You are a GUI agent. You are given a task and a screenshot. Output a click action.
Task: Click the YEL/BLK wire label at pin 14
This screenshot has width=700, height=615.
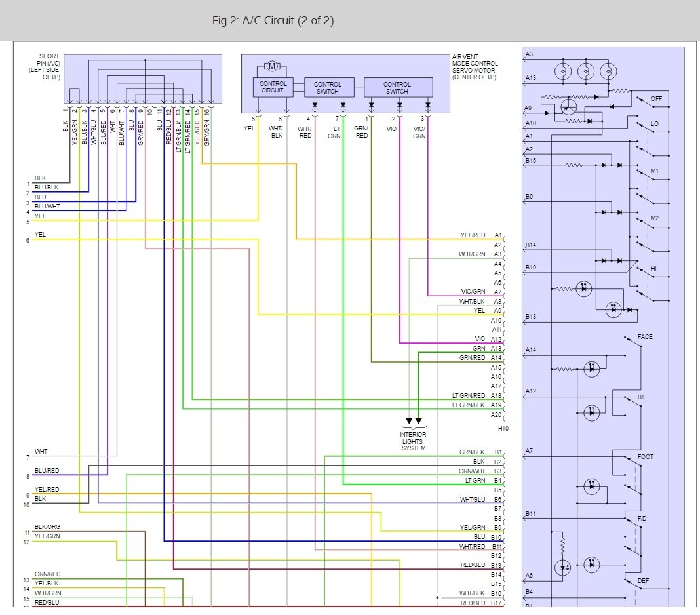coord(47,584)
